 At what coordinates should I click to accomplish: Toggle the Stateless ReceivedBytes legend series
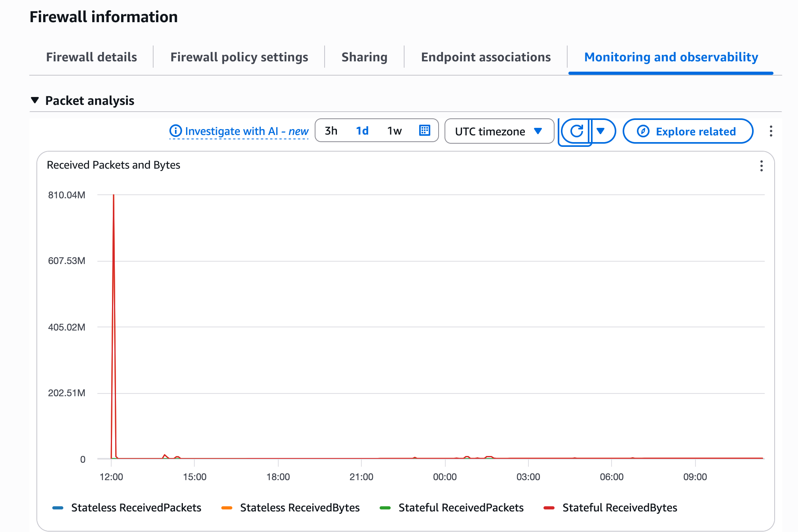[x=299, y=508]
